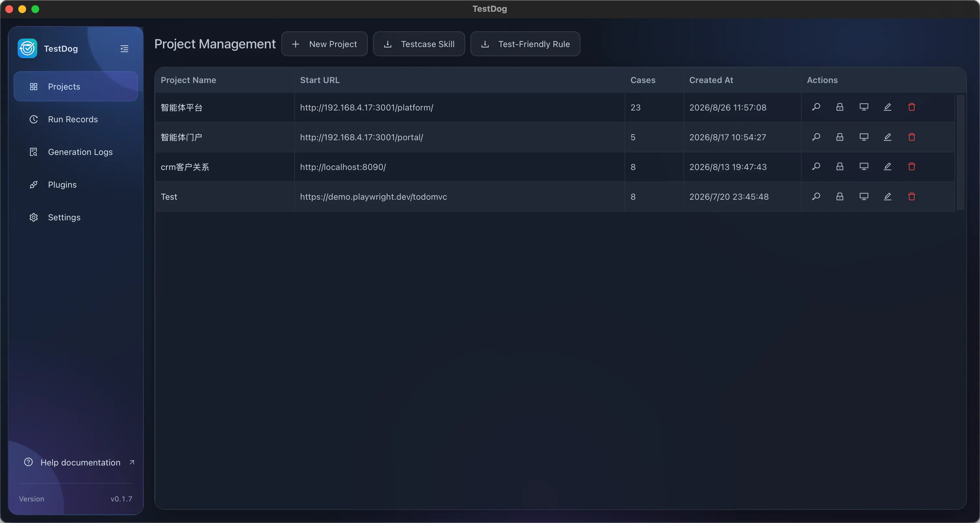980x523 pixels.
Task: Click the https://demo.playwright.dev/todomvc URL
Action: click(374, 197)
